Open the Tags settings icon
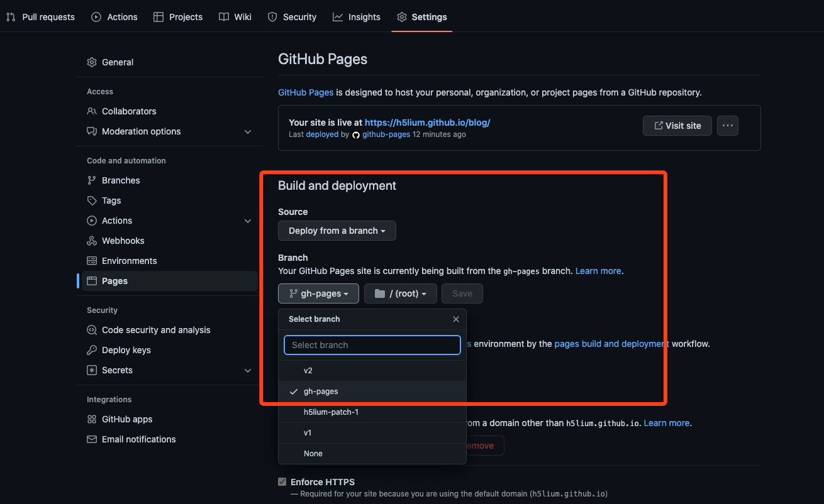824x504 pixels. [92, 200]
